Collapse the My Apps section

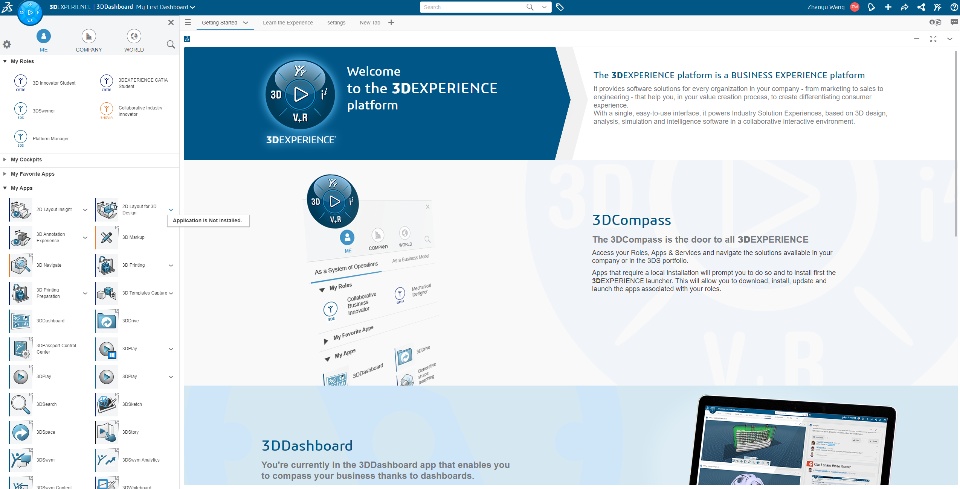5,188
